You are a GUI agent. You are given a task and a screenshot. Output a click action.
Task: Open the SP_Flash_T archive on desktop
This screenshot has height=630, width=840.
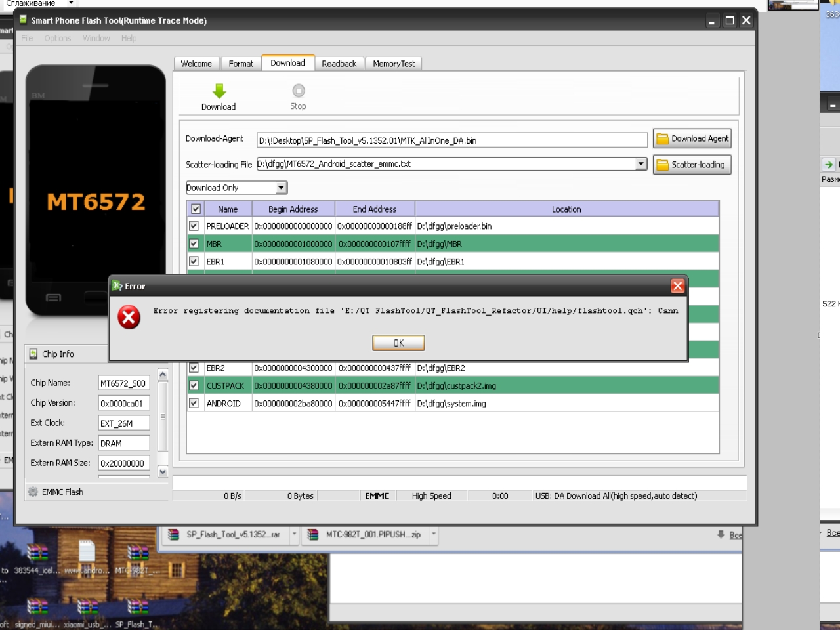(137, 608)
